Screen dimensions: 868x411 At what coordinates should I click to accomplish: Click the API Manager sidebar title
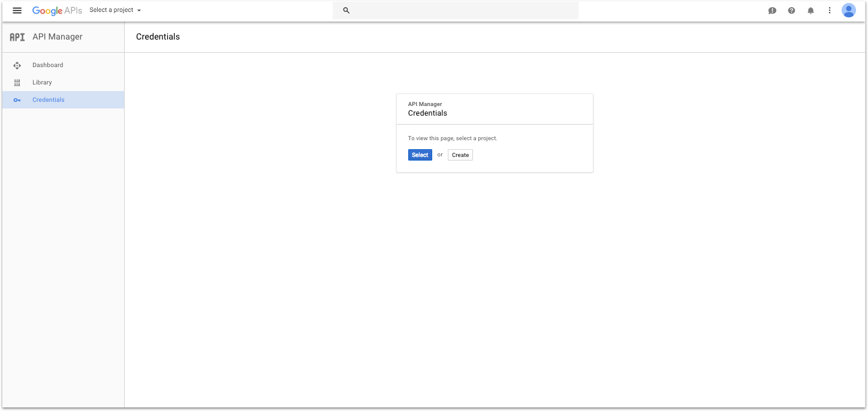point(58,37)
